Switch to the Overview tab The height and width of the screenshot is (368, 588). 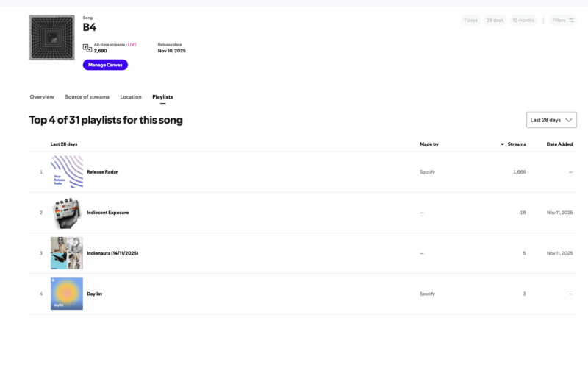coord(42,97)
